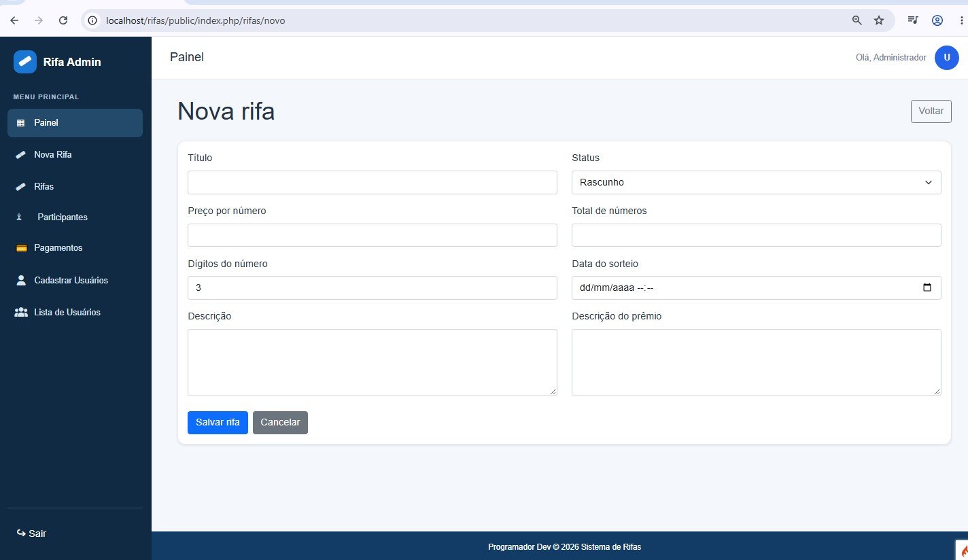Open the Rifas menu item

[75, 186]
